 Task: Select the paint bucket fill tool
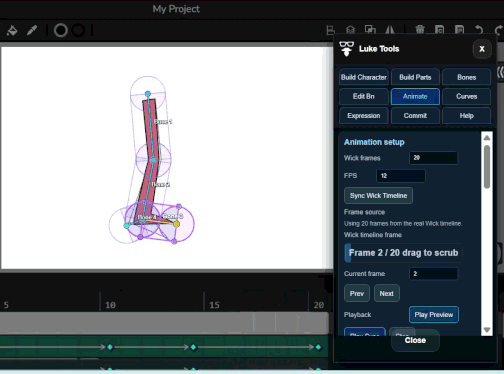(12, 30)
